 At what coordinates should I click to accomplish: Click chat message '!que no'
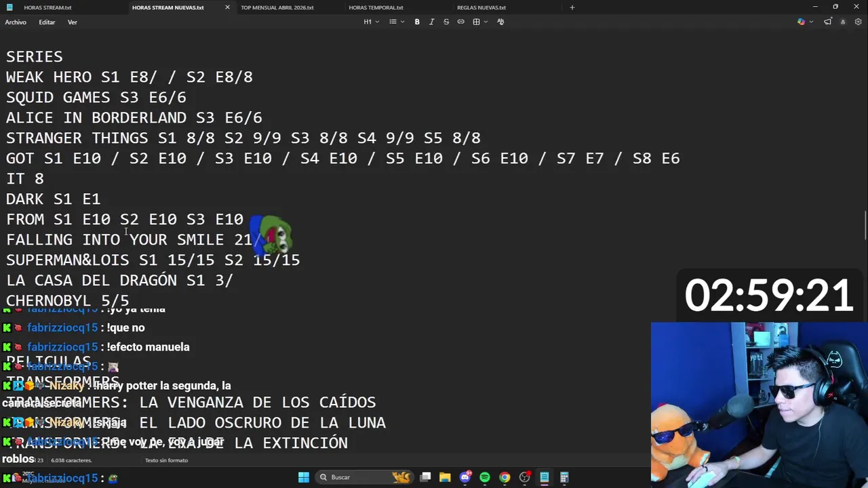(125, 328)
